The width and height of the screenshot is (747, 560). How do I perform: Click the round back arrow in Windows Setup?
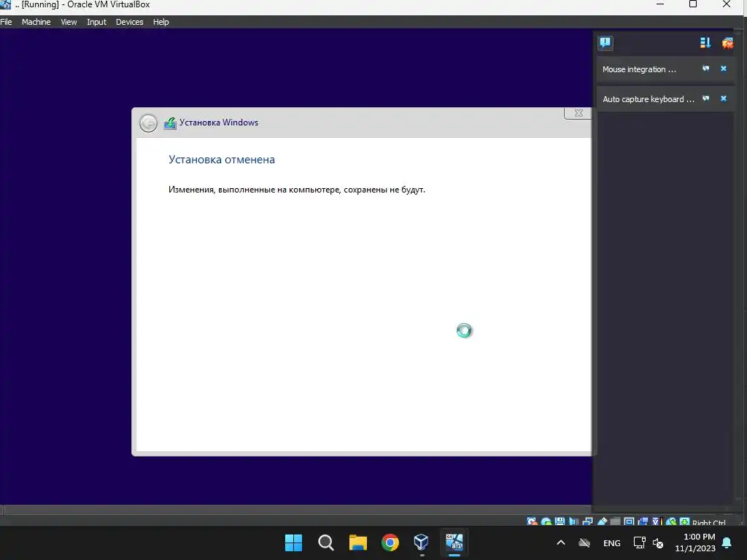(148, 123)
